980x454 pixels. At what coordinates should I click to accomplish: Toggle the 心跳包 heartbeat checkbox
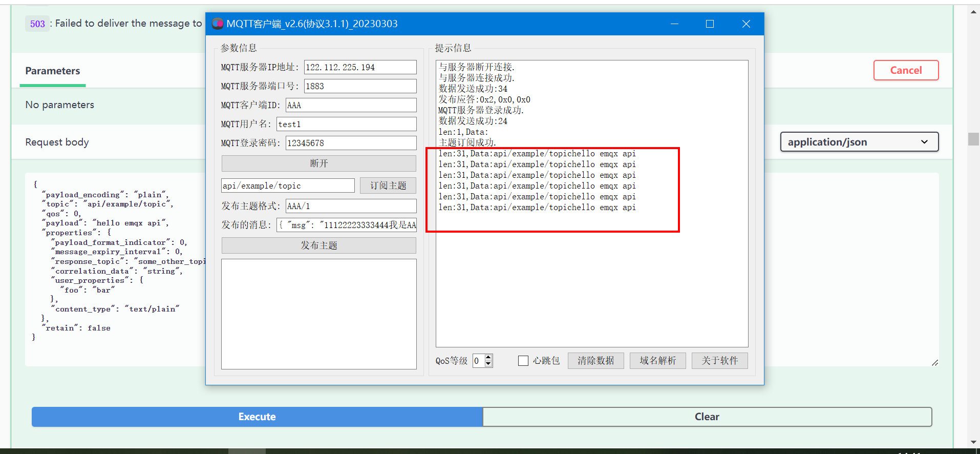523,361
